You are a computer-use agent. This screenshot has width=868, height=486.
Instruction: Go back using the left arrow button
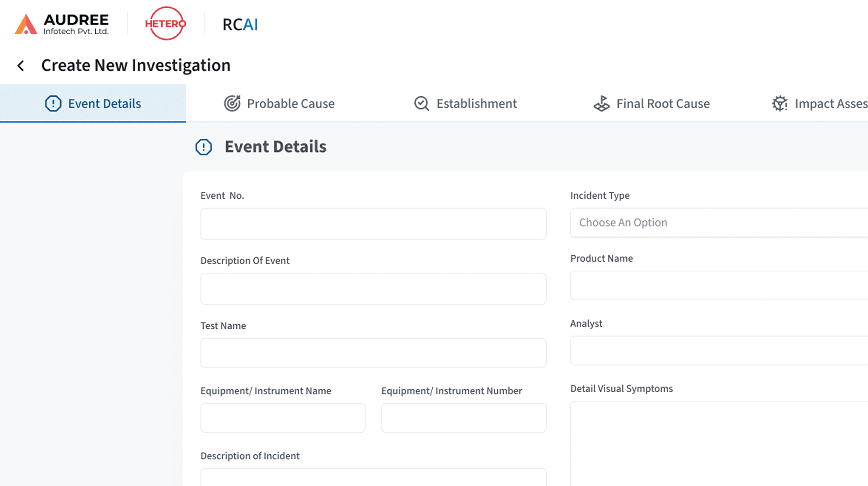(21, 65)
